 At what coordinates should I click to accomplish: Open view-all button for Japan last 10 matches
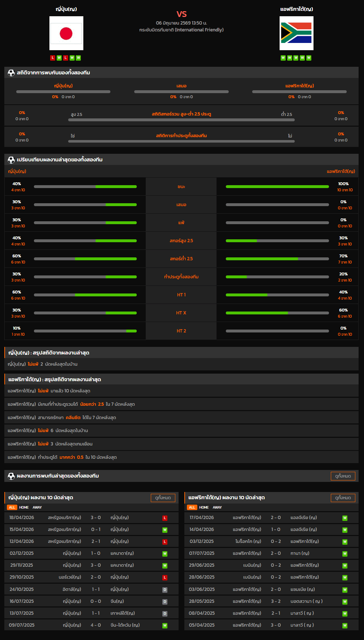pyautogui.click(x=163, y=498)
